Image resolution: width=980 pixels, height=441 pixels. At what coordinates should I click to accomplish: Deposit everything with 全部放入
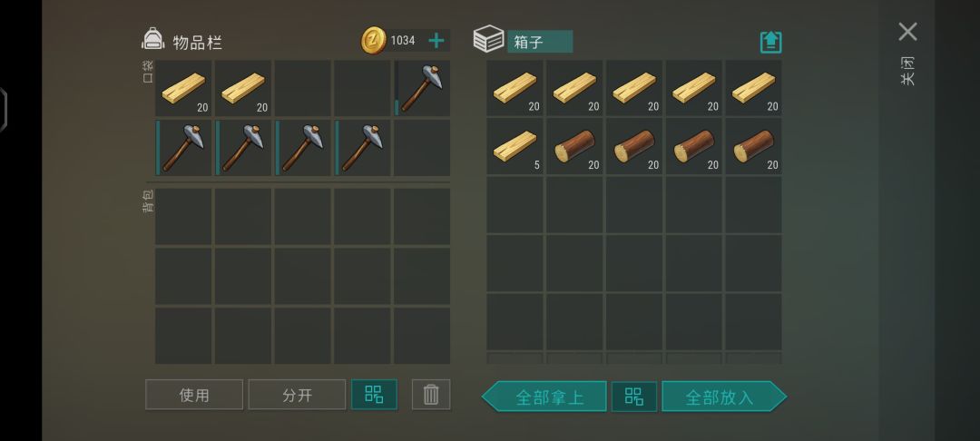pyautogui.click(x=724, y=397)
